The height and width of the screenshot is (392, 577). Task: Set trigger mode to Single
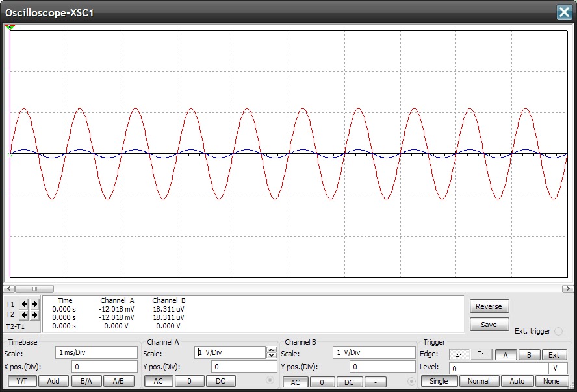(x=439, y=381)
